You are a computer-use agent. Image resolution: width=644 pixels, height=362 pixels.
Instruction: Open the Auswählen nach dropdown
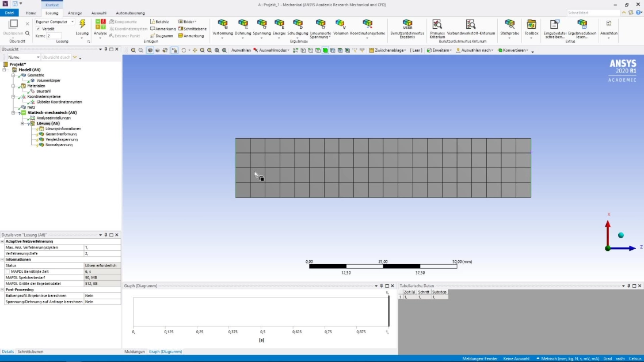474,50
